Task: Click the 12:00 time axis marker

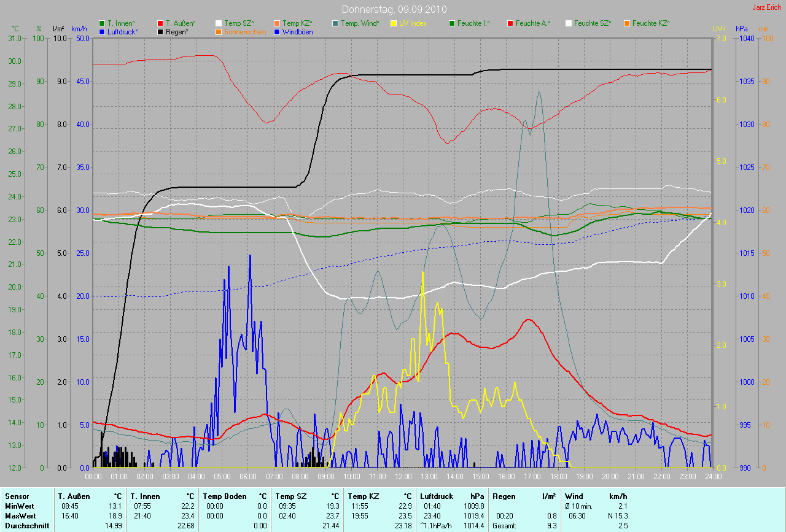Action: pyautogui.click(x=403, y=476)
